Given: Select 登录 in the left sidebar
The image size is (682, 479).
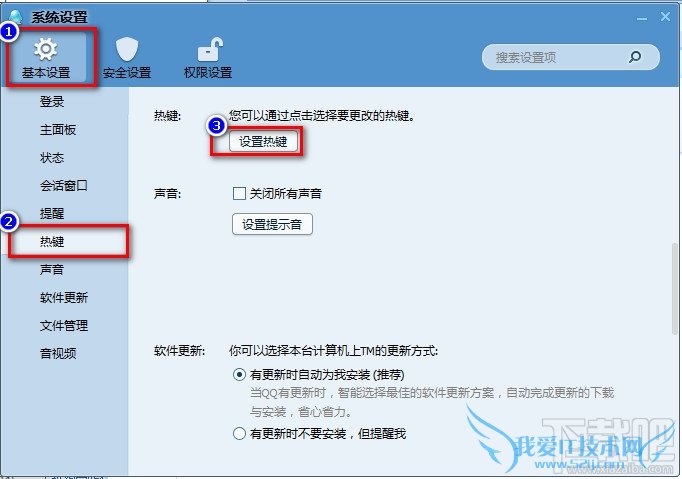Looking at the screenshot, I should pyautogui.click(x=52, y=101).
